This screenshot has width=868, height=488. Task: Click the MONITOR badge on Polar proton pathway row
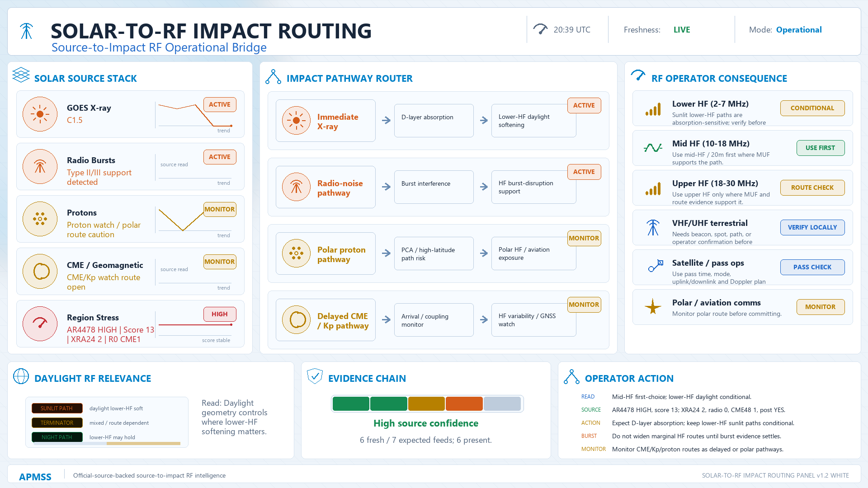tap(584, 238)
